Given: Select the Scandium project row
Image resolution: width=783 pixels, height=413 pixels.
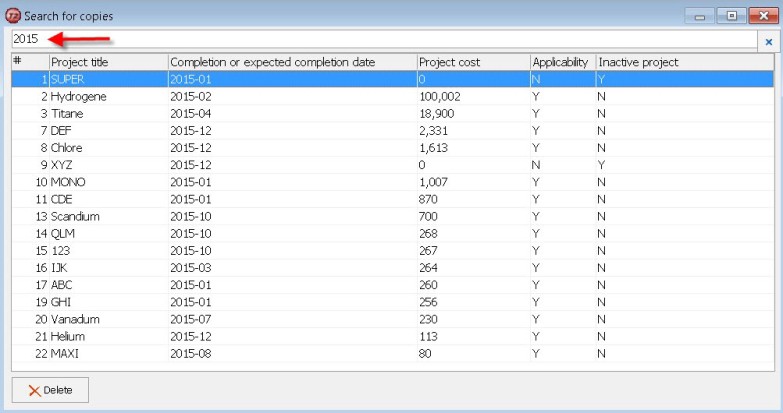Looking at the screenshot, I should click(x=392, y=216).
